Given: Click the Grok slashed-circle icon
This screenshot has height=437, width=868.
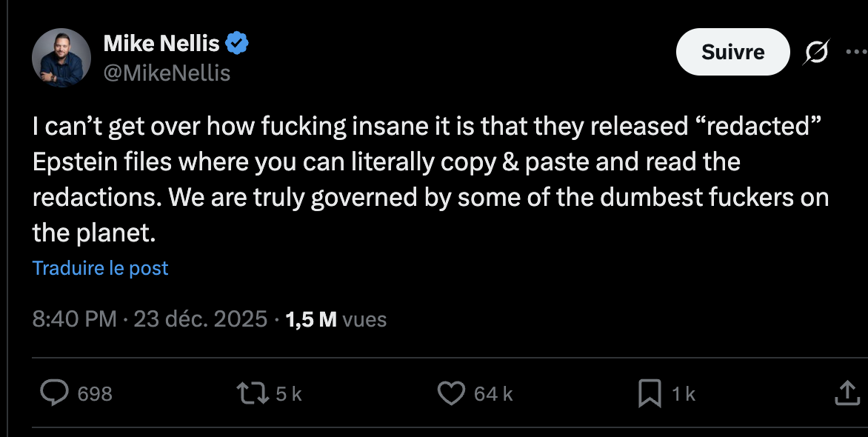Looking at the screenshot, I should (817, 52).
